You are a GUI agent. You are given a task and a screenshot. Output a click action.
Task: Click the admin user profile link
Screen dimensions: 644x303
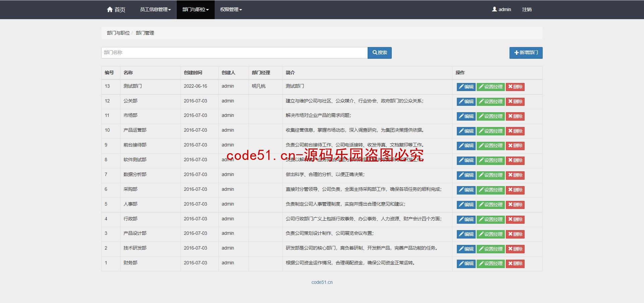coord(501,9)
